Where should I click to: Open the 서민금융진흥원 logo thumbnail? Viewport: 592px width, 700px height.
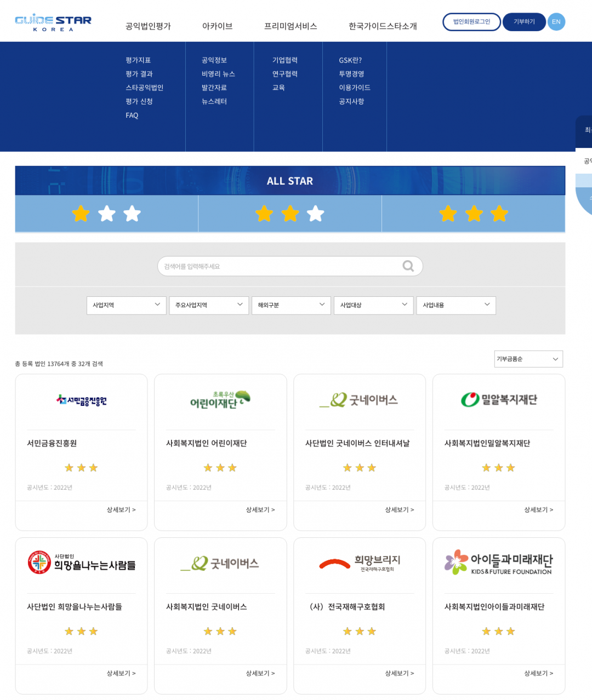point(81,400)
